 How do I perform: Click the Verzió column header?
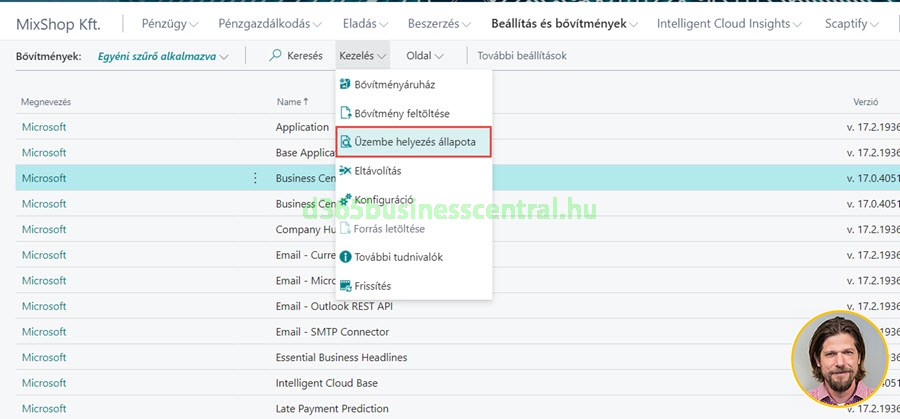(866, 102)
